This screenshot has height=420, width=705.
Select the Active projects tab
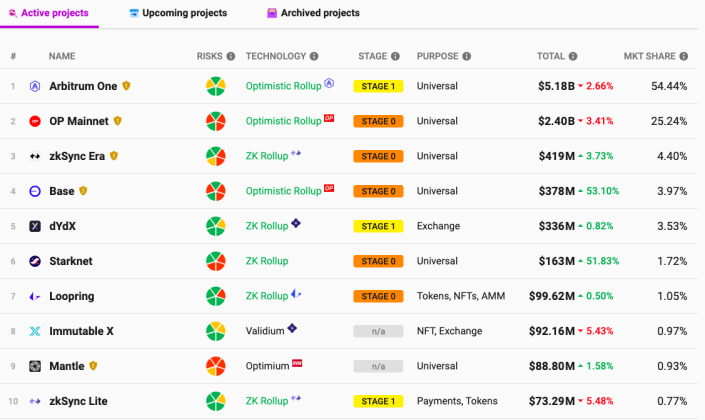(49, 13)
